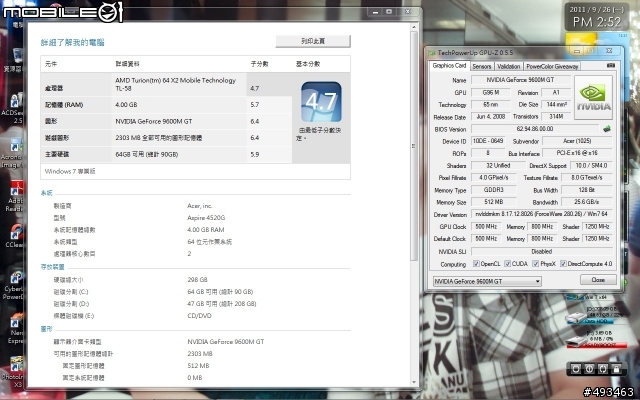Image resolution: width=640 pixels, height=400 pixels.
Task: Toggle PhysX checkbox in GPU-Z
Action: click(536, 264)
